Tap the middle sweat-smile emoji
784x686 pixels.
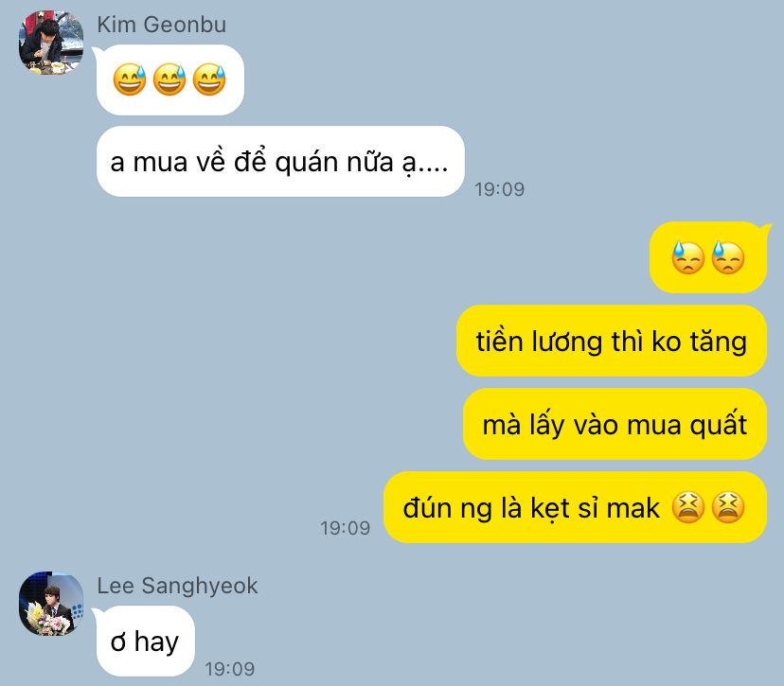pyautogui.click(x=169, y=79)
